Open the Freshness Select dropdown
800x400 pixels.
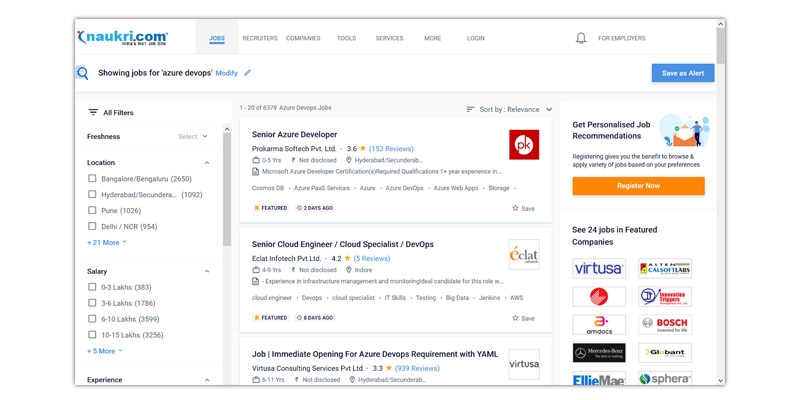point(192,136)
